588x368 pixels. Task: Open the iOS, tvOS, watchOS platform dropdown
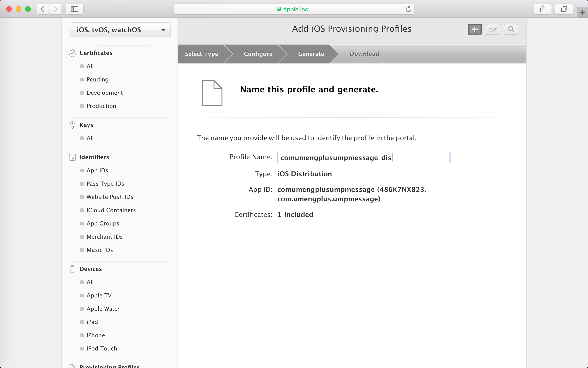tap(120, 30)
